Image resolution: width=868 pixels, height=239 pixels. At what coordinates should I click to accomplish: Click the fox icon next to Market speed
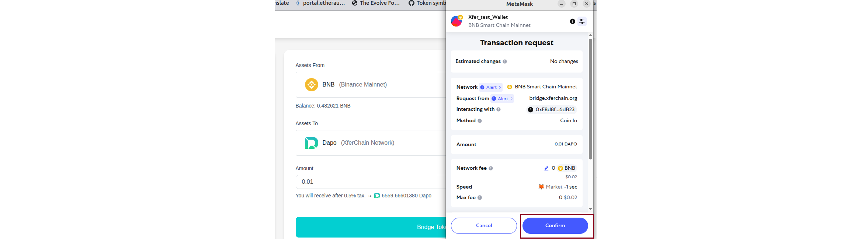pyautogui.click(x=541, y=187)
